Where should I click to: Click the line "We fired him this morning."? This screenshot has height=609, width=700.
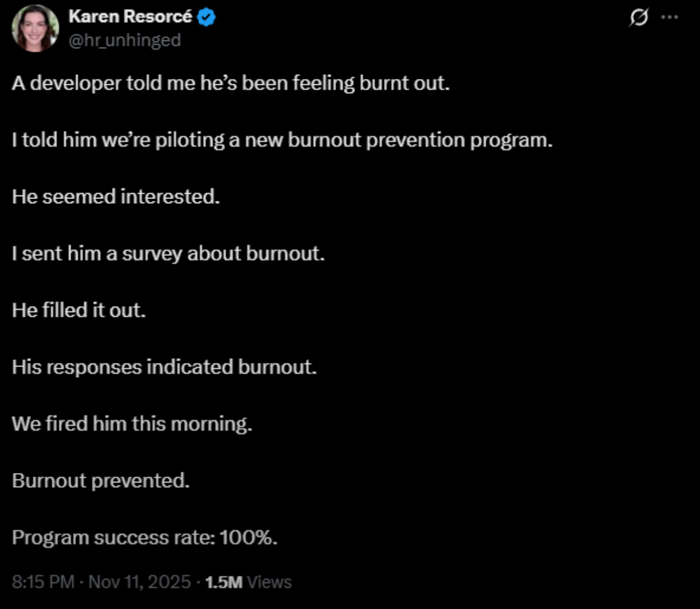(x=132, y=424)
